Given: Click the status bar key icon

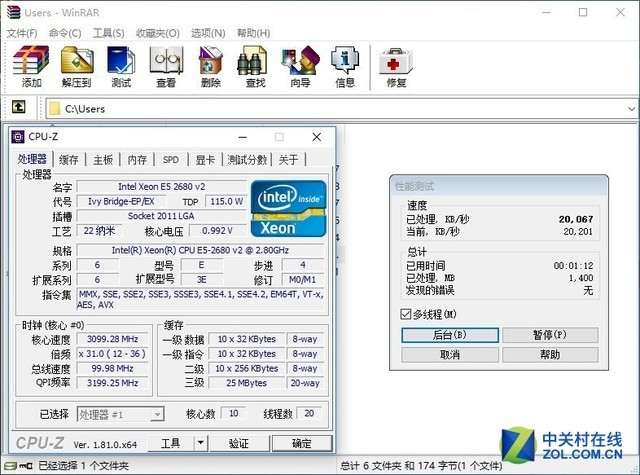Looking at the screenshot, I should (x=26, y=466).
